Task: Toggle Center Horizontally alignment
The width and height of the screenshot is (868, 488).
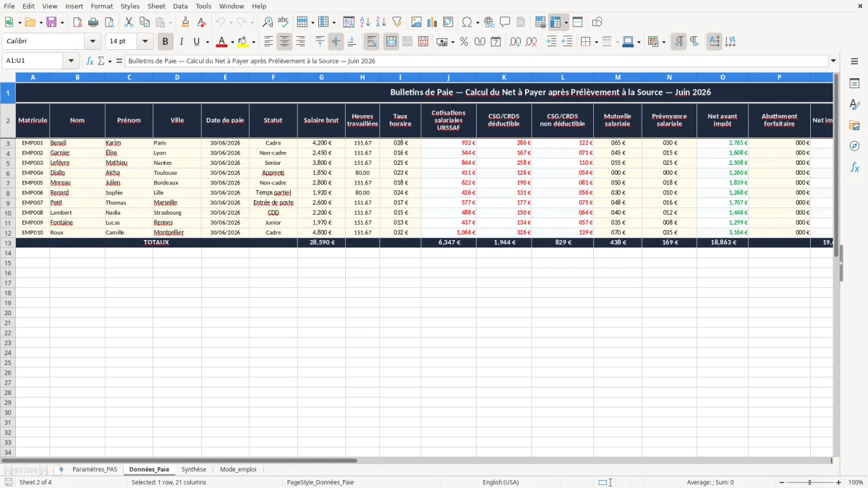Action: pos(285,42)
